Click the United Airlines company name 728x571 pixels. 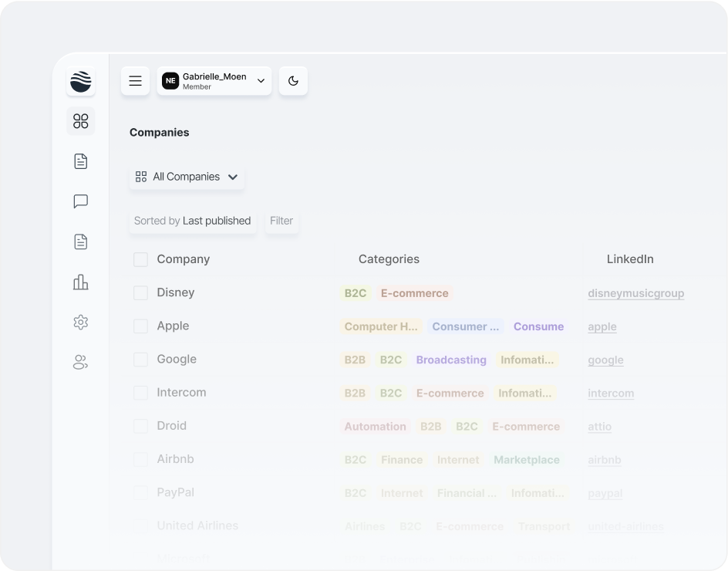[197, 526]
